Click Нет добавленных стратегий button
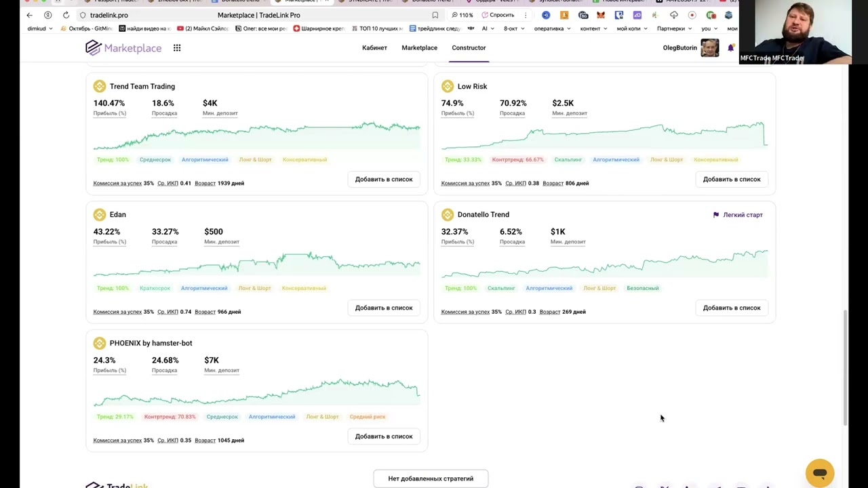The height and width of the screenshot is (488, 868). tap(431, 479)
